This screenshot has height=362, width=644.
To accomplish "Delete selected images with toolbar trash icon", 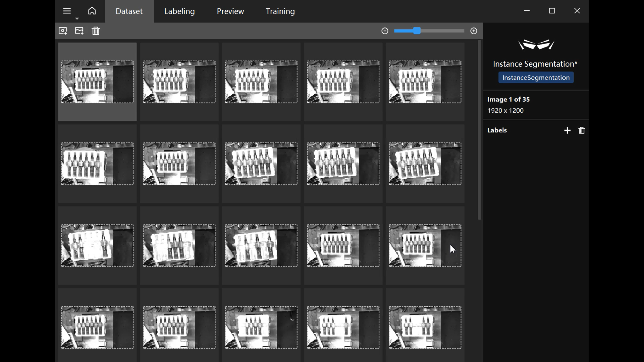I will [96, 31].
